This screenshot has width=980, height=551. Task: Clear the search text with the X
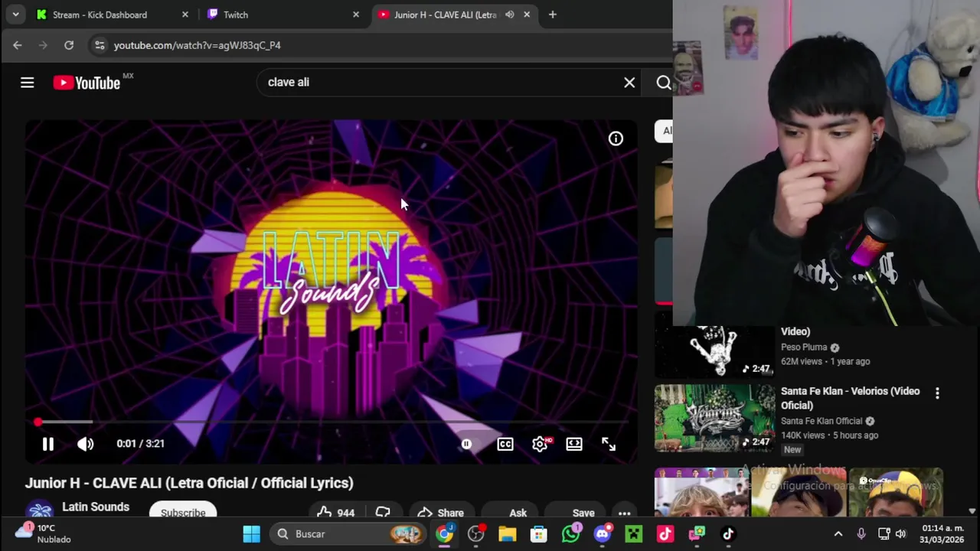(629, 83)
